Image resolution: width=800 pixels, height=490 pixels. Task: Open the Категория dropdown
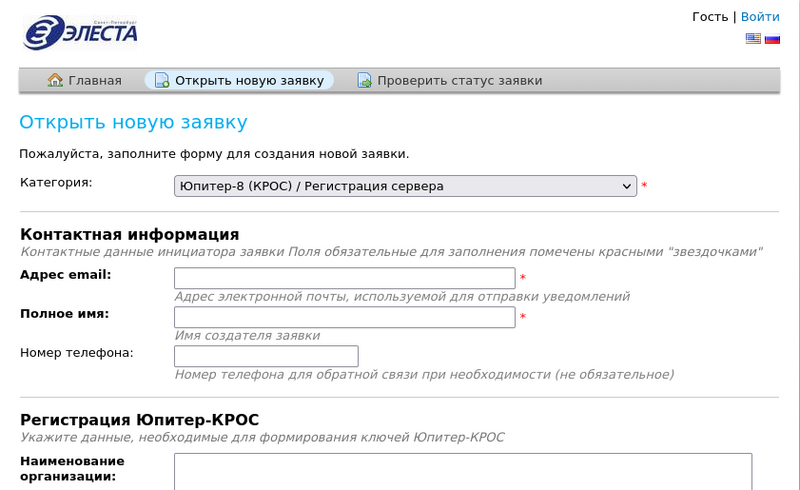(405, 186)
